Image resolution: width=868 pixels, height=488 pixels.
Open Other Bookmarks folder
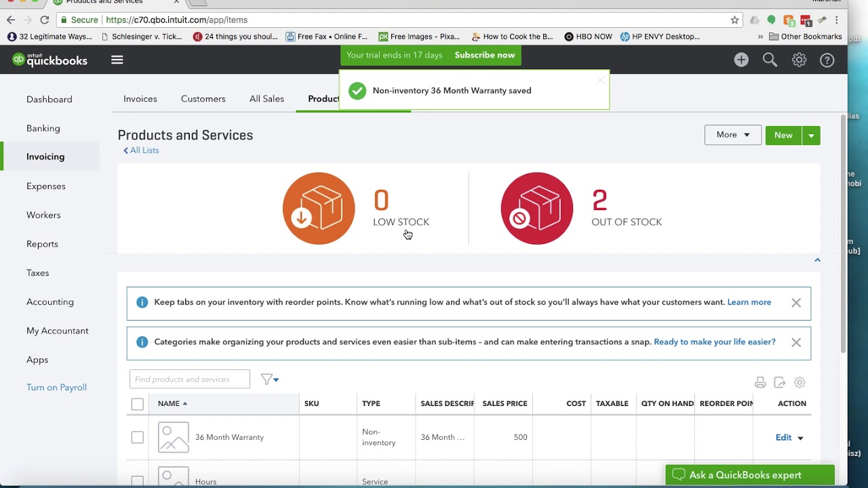[805, 37]
